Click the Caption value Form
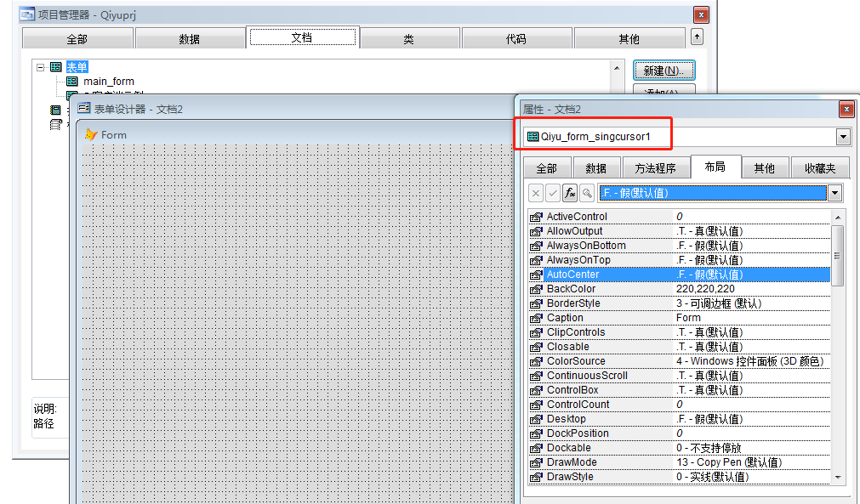Screen dimensions: 860x504 tap(688, 318)
